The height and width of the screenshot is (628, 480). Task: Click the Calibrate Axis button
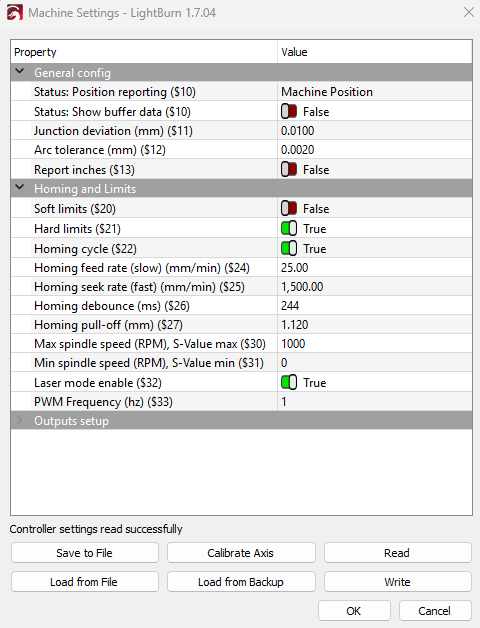pyautogui.click(x=241, y=553)
